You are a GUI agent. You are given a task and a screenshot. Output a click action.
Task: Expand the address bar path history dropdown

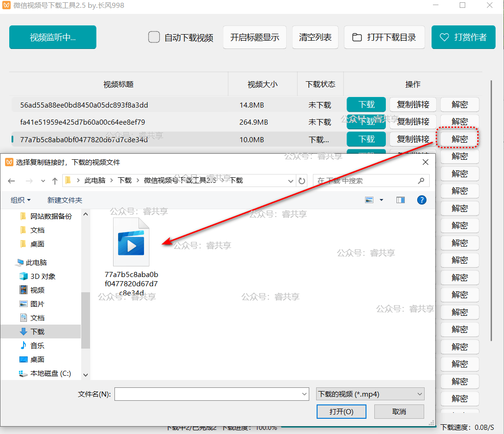(291, 181)
